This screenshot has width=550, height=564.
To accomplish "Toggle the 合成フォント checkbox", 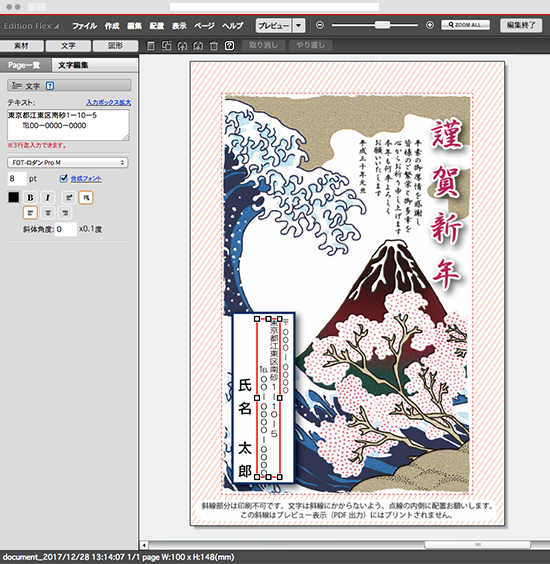I will [63, 178].
